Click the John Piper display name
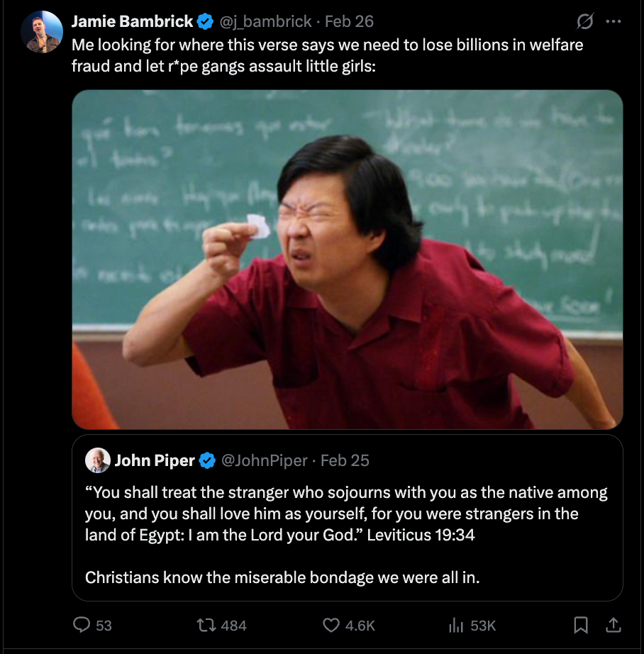Viewport: 644px width, 654px height. (155, 460)
